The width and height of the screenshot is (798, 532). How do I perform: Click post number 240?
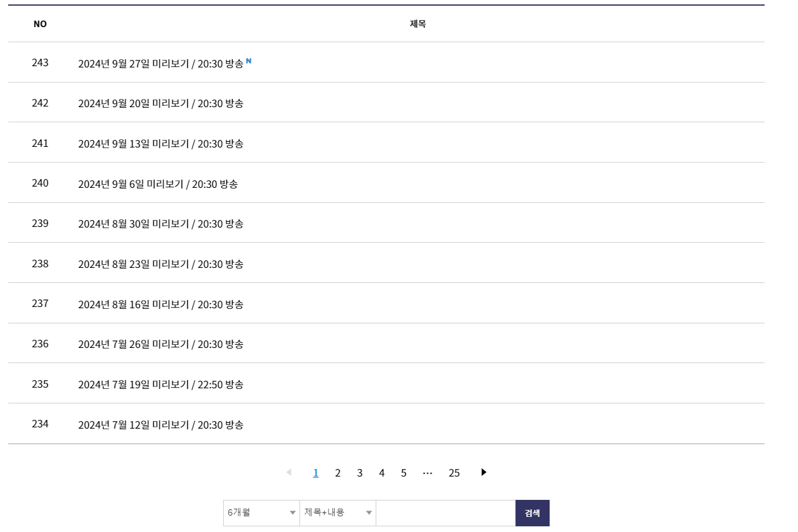[40, 183]
